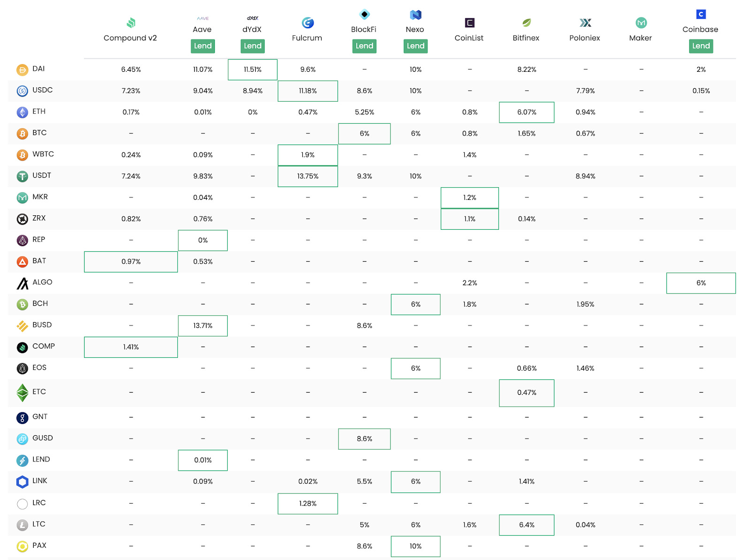Click the ETC coin icon
The image size is (751, 560).
[23, 393]
